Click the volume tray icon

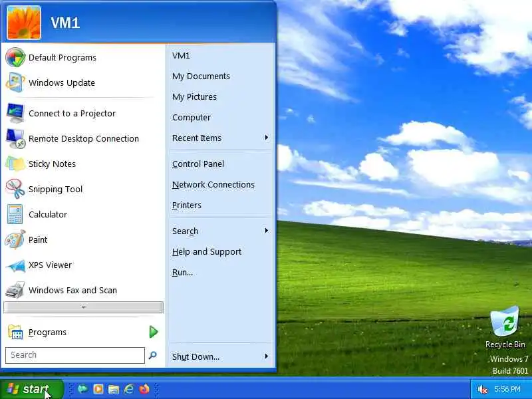482,389
